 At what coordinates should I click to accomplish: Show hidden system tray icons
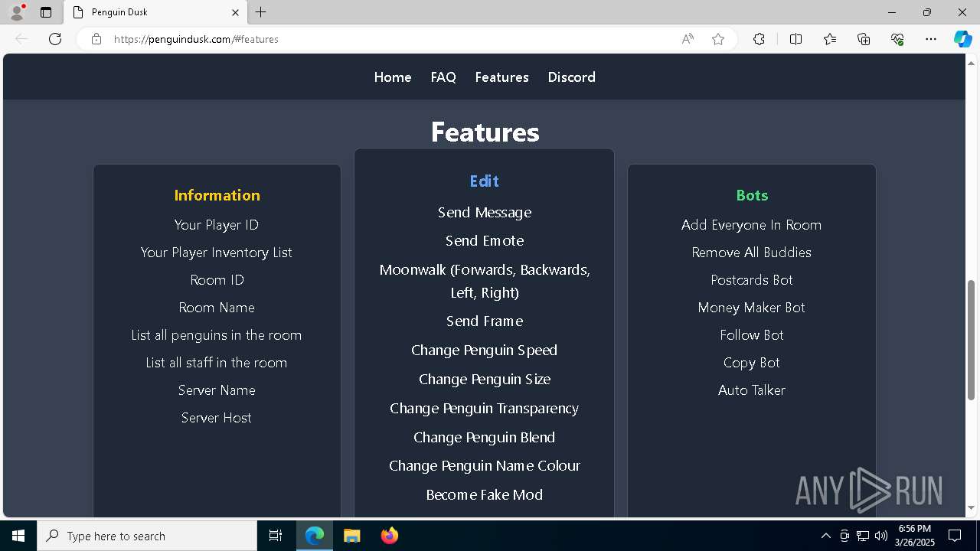click(x=825, y=536)
